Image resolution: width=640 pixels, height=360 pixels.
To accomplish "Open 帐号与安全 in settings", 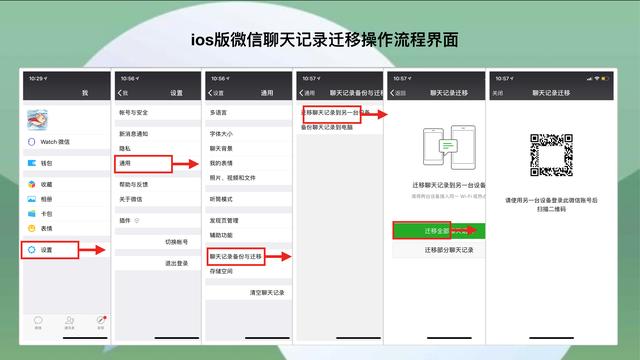I will click(x=158, y=112).
